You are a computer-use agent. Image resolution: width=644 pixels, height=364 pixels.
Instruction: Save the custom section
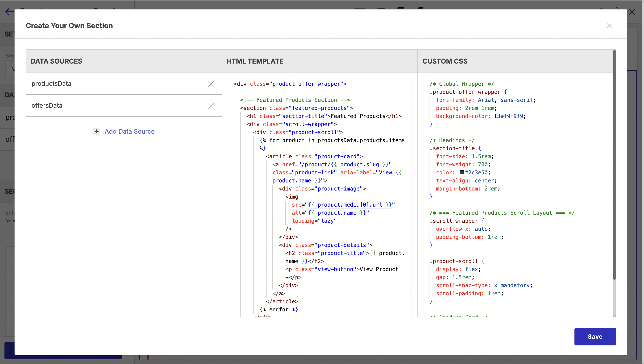(x=595, y=336)
